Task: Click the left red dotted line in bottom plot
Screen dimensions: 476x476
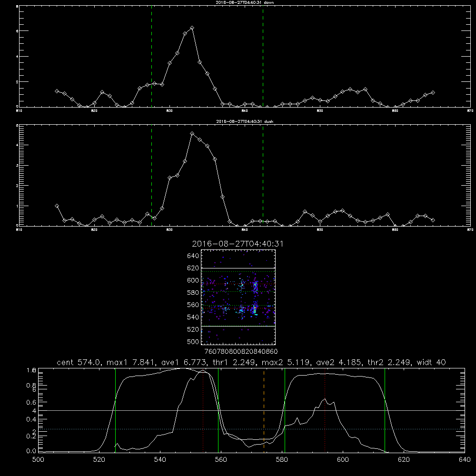Action: pyautogui.click(x=203, y=410)
